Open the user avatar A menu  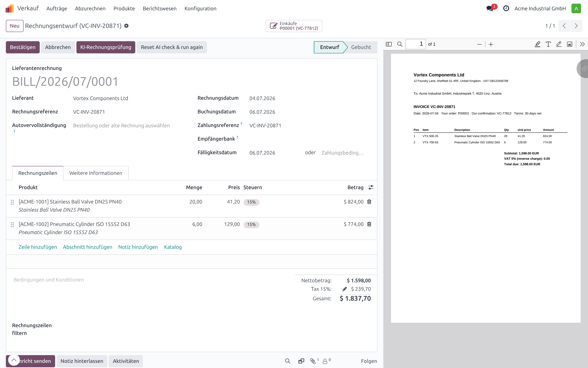tap(576, 8)
